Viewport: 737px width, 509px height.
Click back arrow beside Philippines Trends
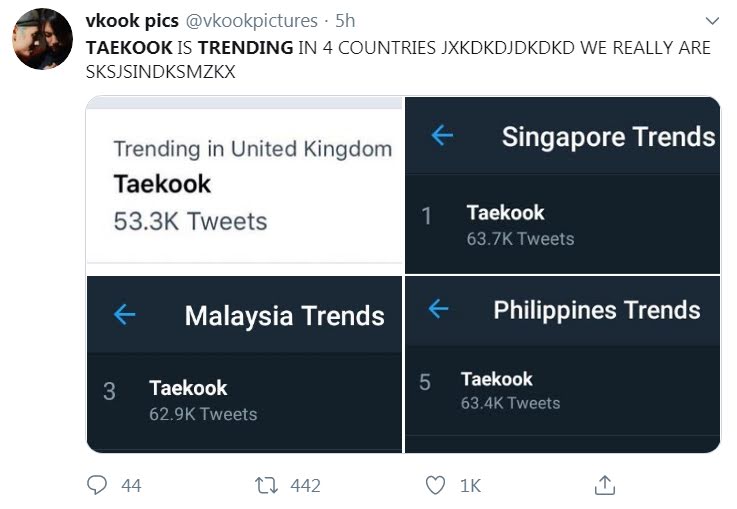(439, 309)
